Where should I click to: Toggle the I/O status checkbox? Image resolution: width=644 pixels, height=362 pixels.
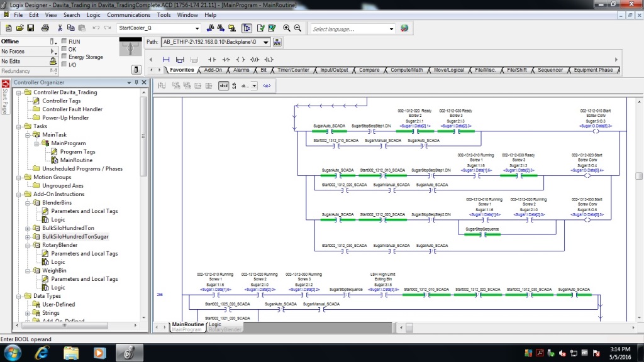tap(64, 64)
